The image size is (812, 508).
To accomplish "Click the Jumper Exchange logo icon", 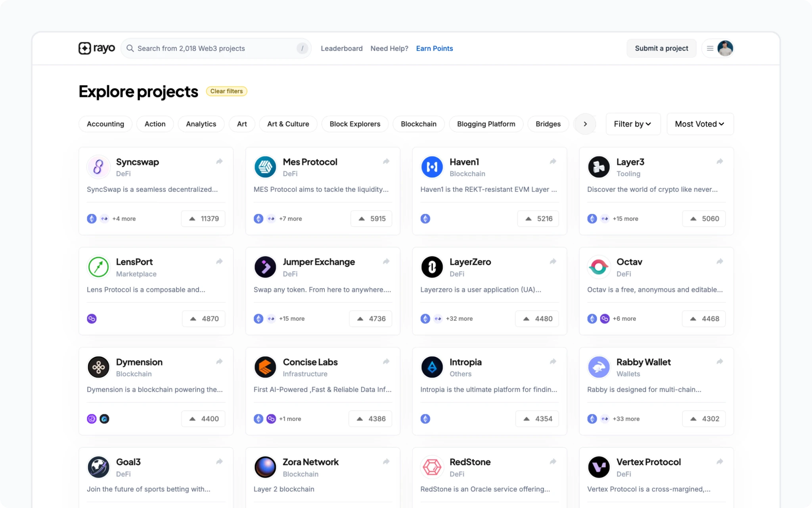I will coord(265,267).
